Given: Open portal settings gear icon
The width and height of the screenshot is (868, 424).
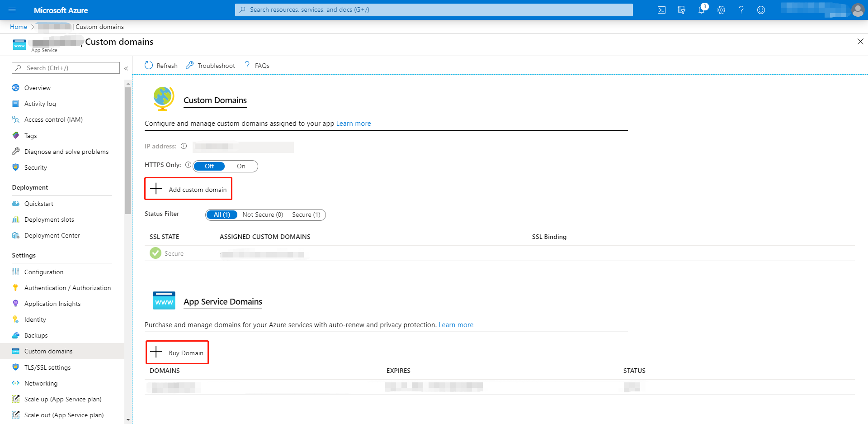Looking at the screenshot, I should click(721, 10).
